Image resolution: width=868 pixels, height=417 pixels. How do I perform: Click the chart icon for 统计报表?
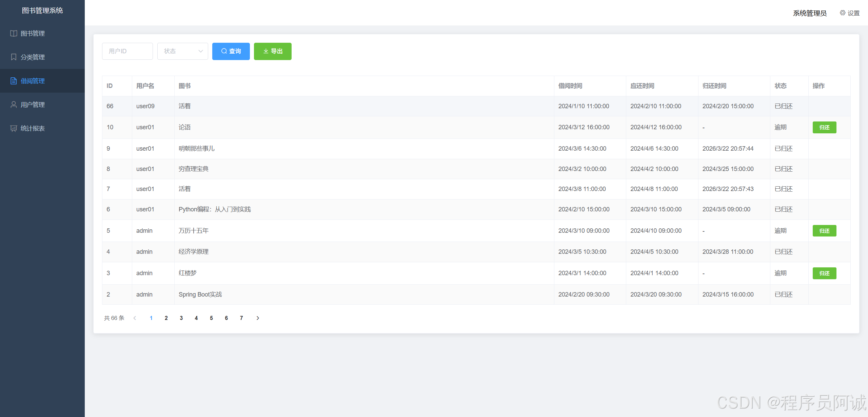[14, 128]
